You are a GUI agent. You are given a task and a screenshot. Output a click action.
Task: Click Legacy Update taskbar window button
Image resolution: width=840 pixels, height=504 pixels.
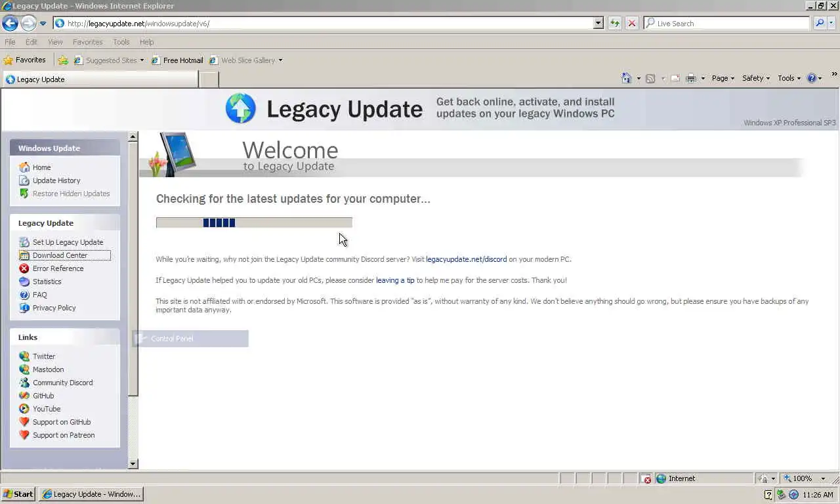tap(91, 494)
